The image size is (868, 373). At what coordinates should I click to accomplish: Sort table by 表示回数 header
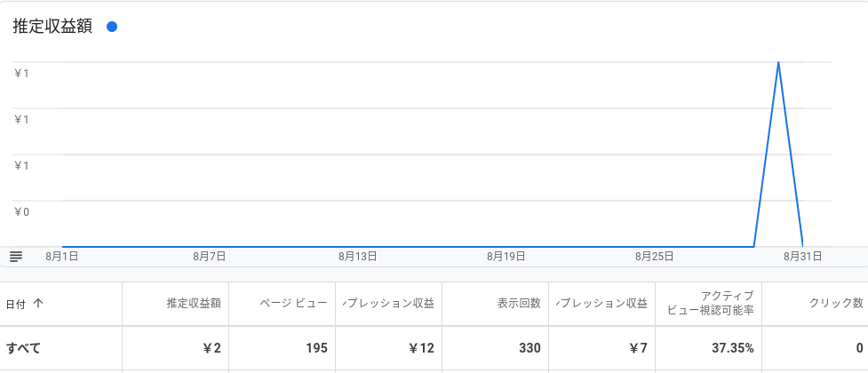pyautogui.click(x=519, y=303)
